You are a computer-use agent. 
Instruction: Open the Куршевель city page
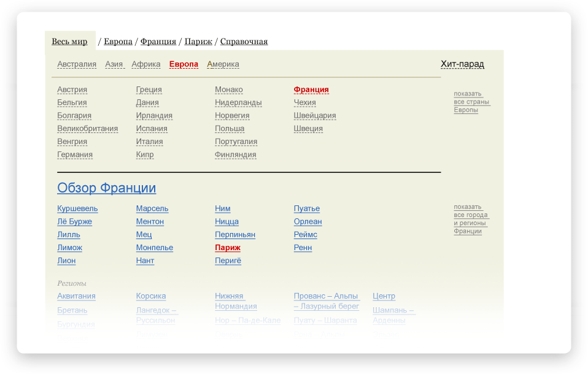click(77, 208)
